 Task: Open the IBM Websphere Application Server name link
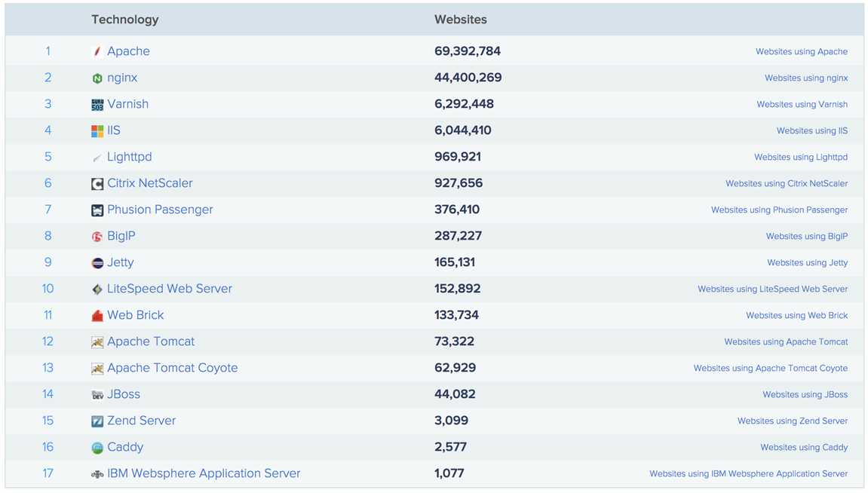[204, 473]
